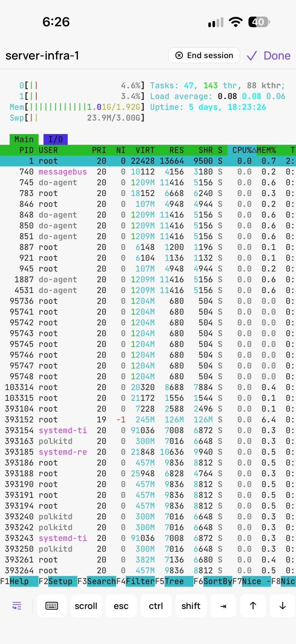Screen dimensions: 296x644
Task: Click the Mem usage meter bar
Action: 77,107
